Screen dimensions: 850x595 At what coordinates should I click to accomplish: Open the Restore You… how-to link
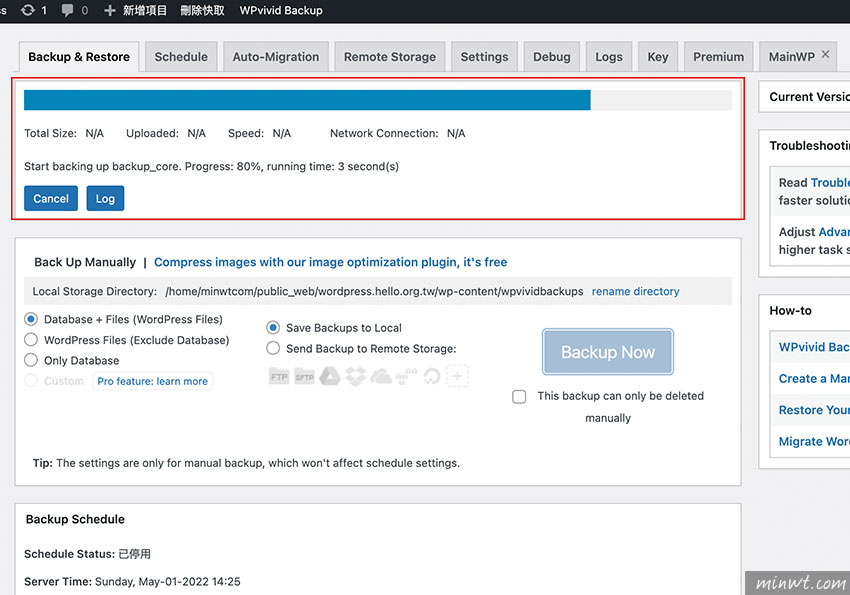(814, 410)
